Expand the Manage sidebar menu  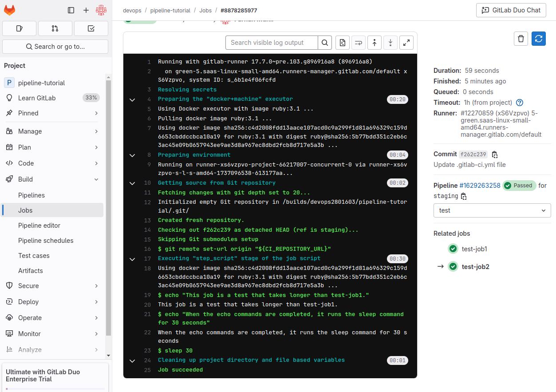point(53,131)
